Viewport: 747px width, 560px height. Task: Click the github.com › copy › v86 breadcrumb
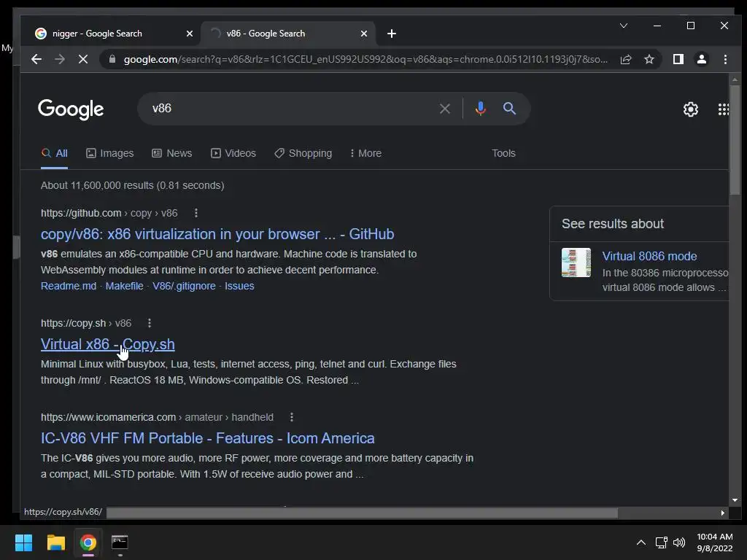click(109, 213)
